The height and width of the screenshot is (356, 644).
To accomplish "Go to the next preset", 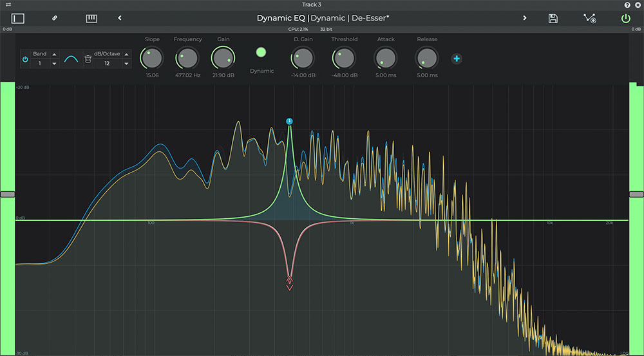I will (x=525, y=19).
